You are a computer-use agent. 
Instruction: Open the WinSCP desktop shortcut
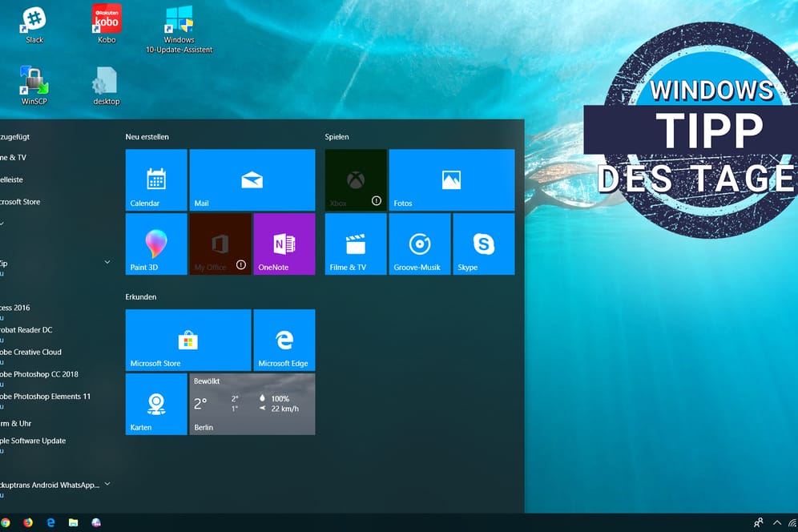pyautogui.click(x=34, y=86)
